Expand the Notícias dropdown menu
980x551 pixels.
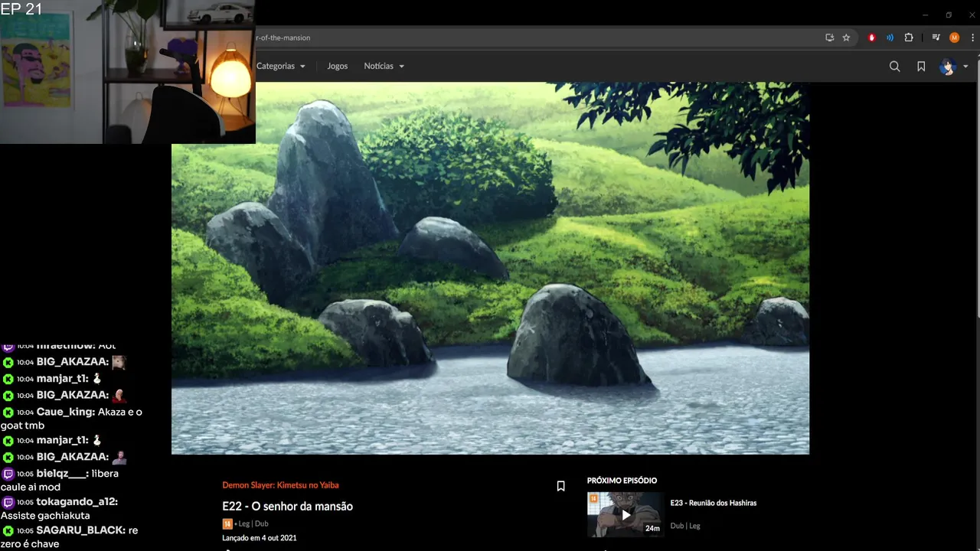click(384, 67)
